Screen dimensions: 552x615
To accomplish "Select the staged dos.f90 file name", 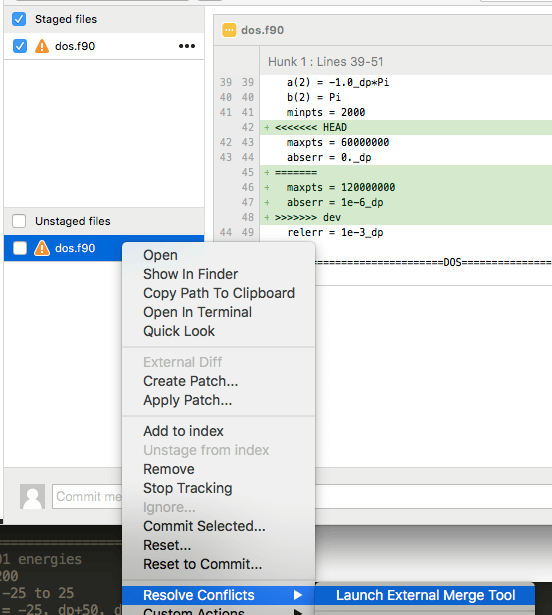I will [75, 46].
